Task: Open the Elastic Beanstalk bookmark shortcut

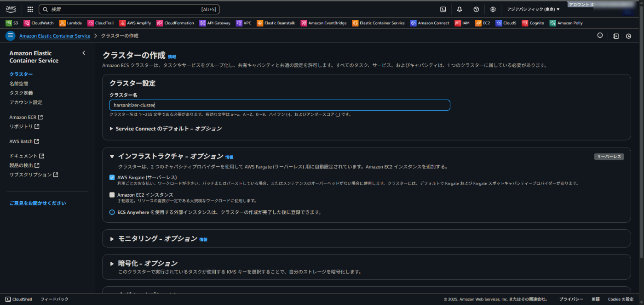Action: 276,23
